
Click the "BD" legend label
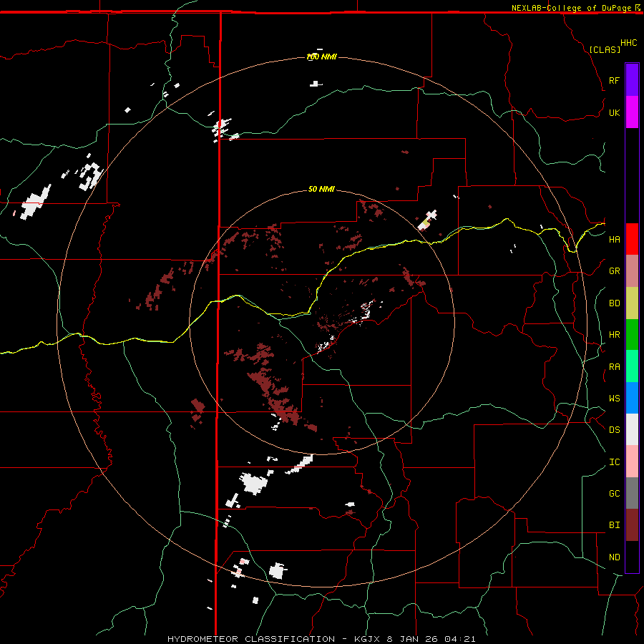coord(614,303)
